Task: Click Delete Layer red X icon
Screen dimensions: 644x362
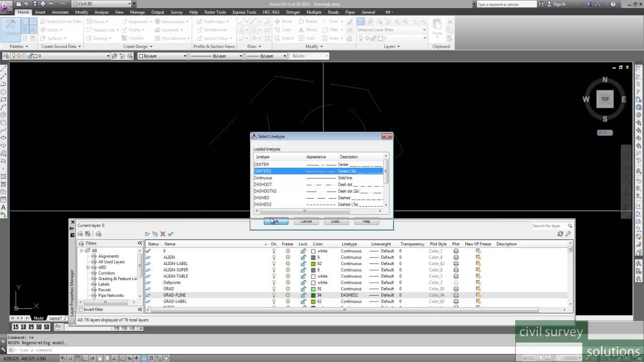Action: (x=163, y=234)
